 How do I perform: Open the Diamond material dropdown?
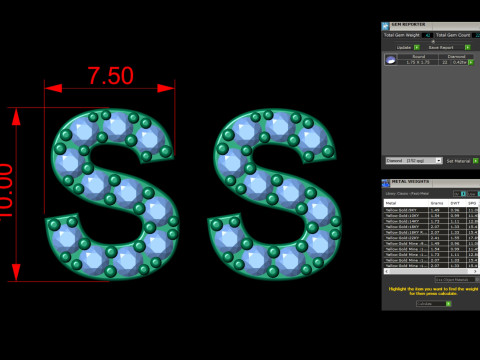coord(414,161)
